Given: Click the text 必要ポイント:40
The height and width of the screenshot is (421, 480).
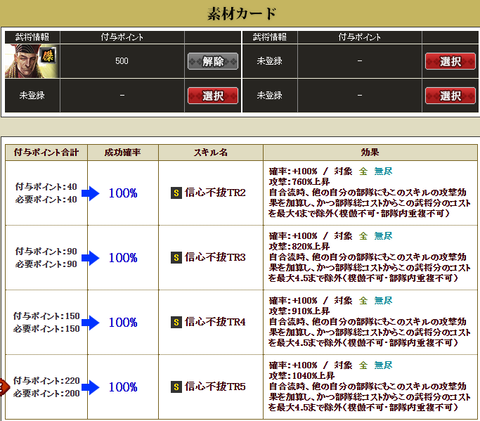Looking at the screenshot, I should coord(46,199).
